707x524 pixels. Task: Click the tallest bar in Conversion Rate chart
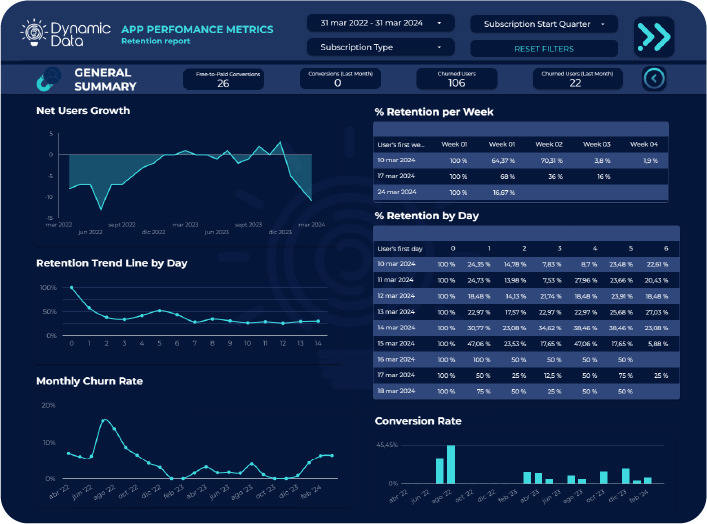[x=451, y=465]
